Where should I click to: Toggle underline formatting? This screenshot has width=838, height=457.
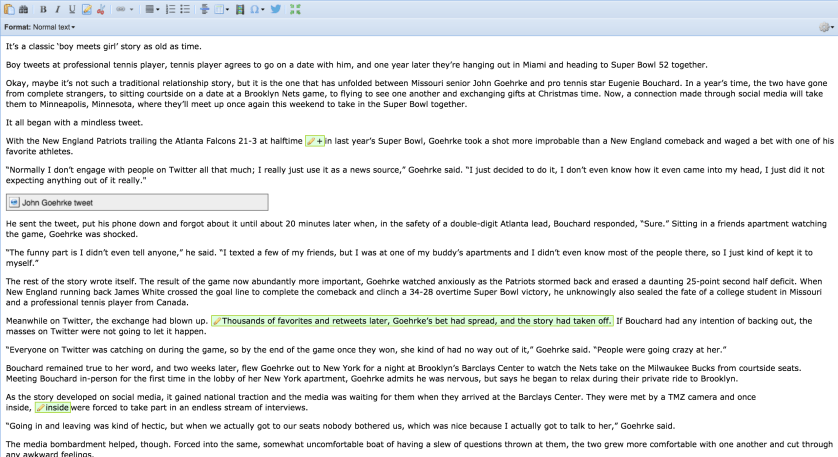click(72, 9)
